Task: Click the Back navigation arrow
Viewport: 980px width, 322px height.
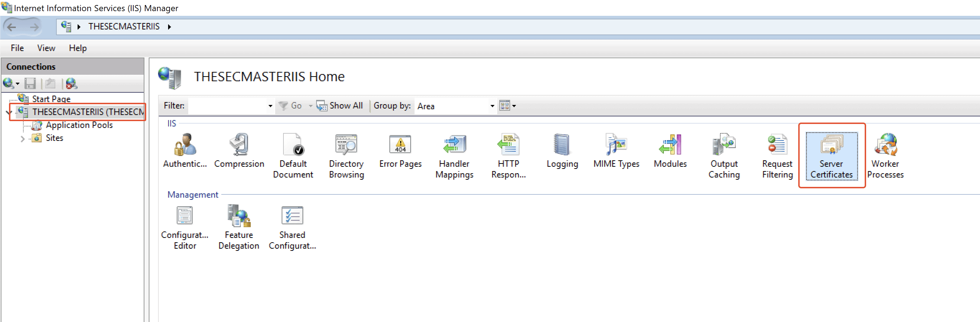Action: [x=12, y=27]
